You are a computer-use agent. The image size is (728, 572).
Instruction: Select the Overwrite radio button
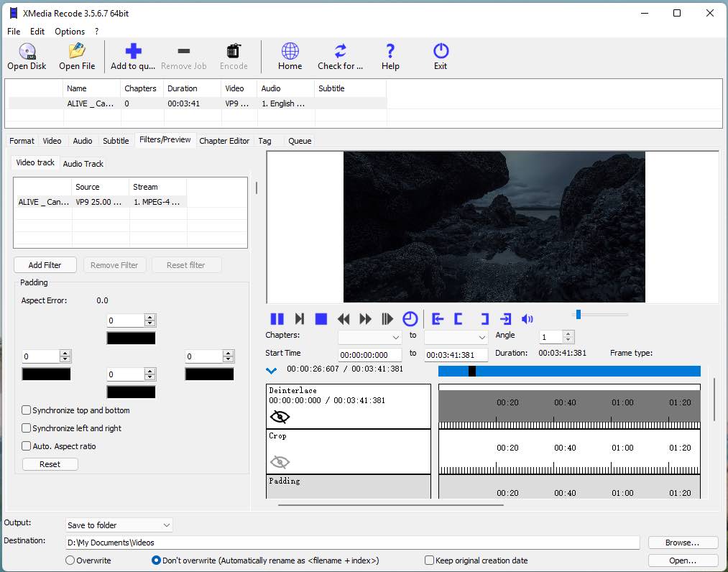(x=70, y=561)
